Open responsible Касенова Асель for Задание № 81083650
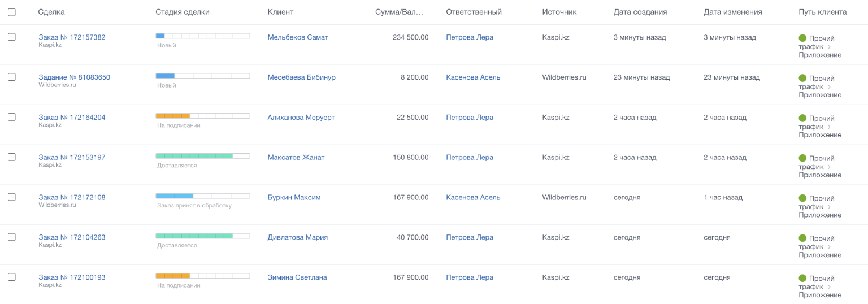The image size is (868, 304). coord(473,77)
